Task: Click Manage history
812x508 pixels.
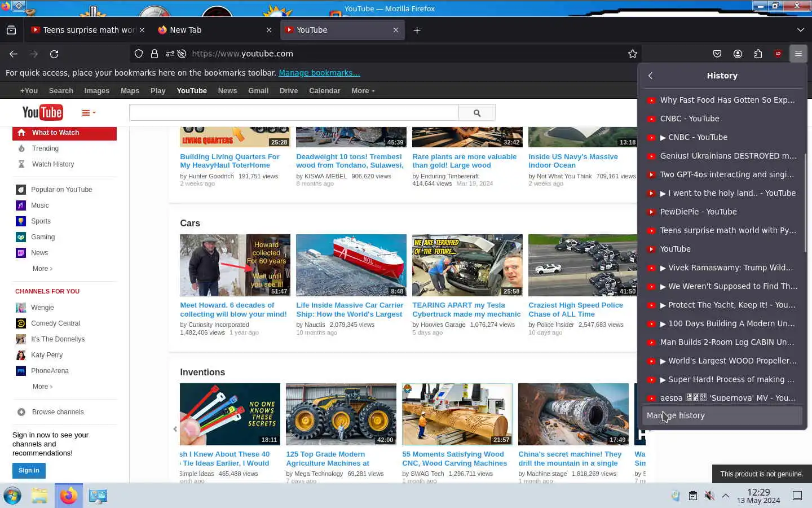Action: [722, 415]
